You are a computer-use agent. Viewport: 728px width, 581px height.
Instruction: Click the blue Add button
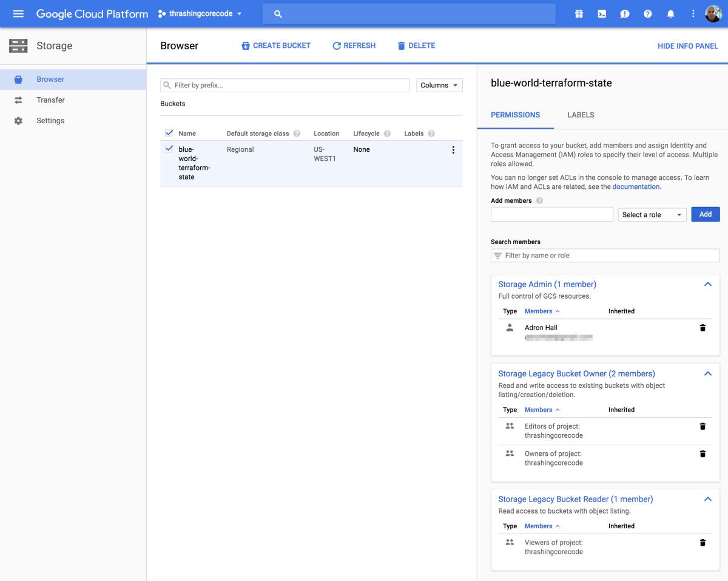coord(705,214)
